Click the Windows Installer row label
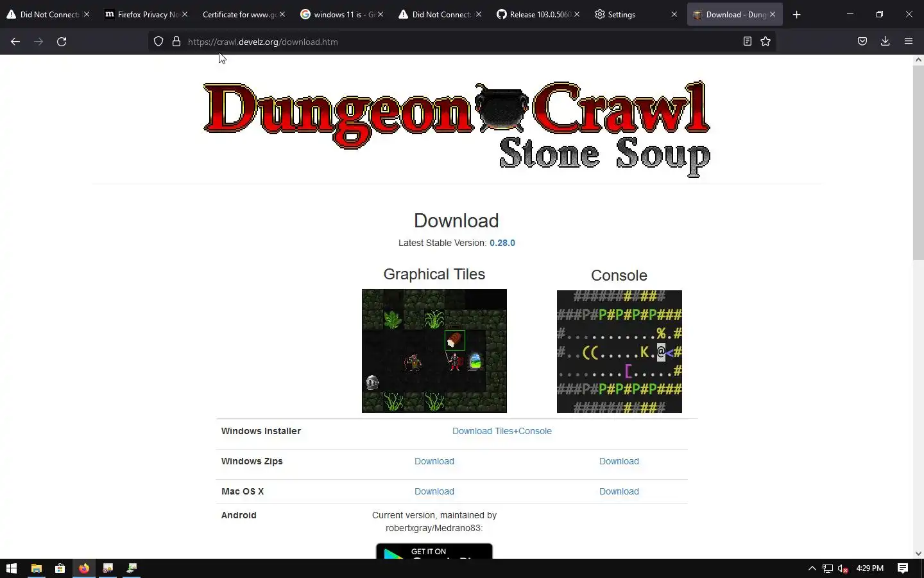The height and width of the screenshot is (578, 924). click(261, 431)
